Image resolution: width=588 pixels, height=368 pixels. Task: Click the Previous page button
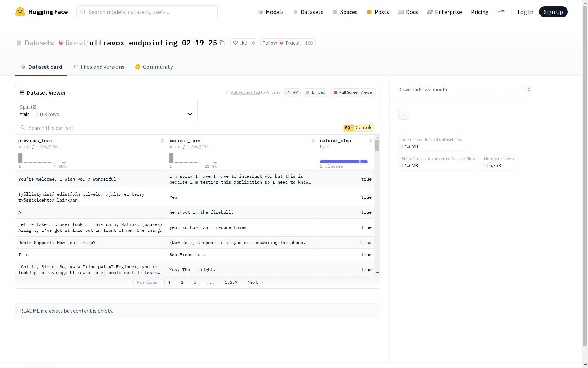(x=144, y=282)
